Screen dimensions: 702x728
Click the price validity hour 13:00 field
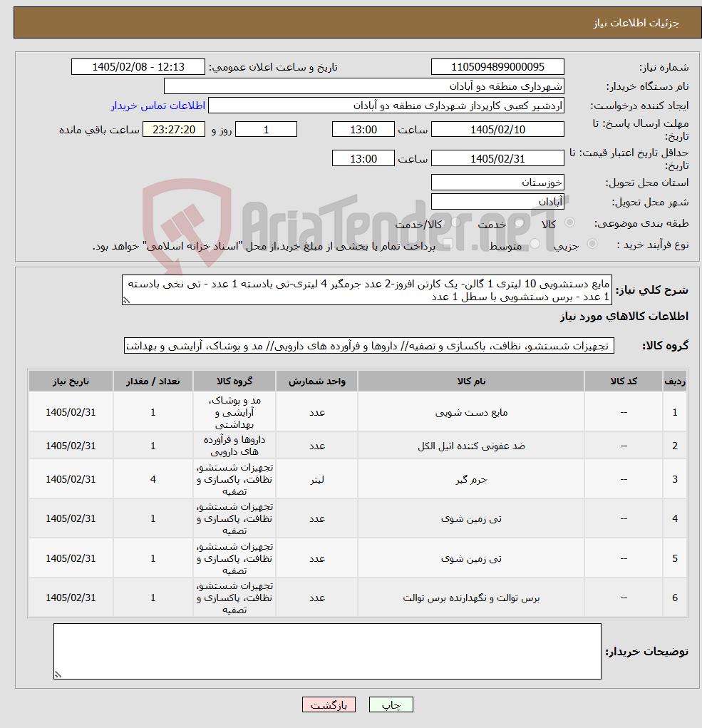tap(363, 159)
